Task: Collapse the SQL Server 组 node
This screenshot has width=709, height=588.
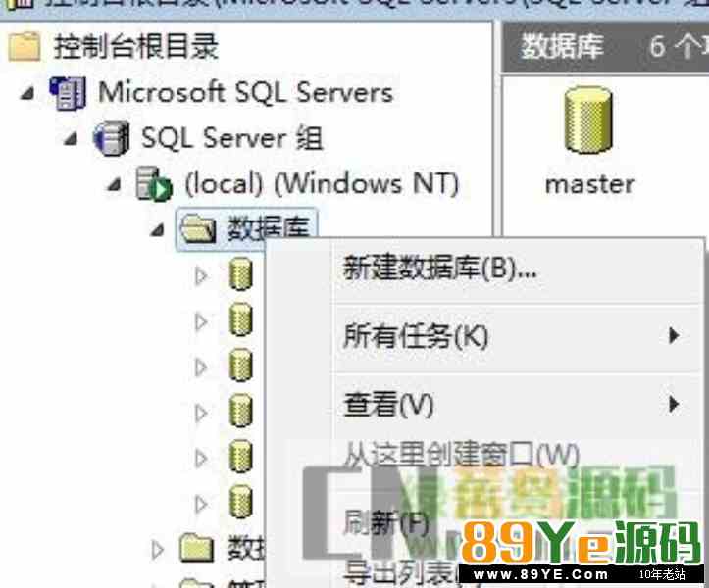Action: click(71, 139)
